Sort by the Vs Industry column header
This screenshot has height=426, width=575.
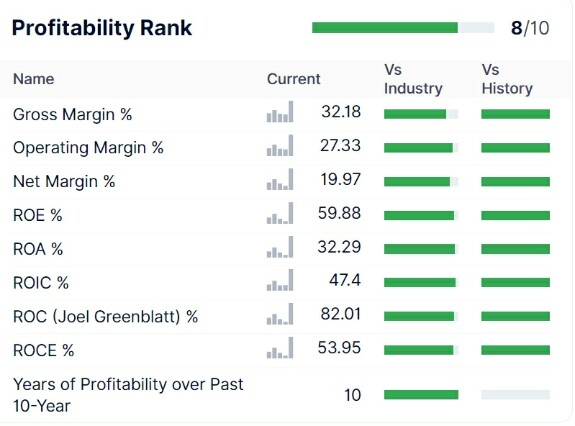pyautogui.click(x=413, y=79)
